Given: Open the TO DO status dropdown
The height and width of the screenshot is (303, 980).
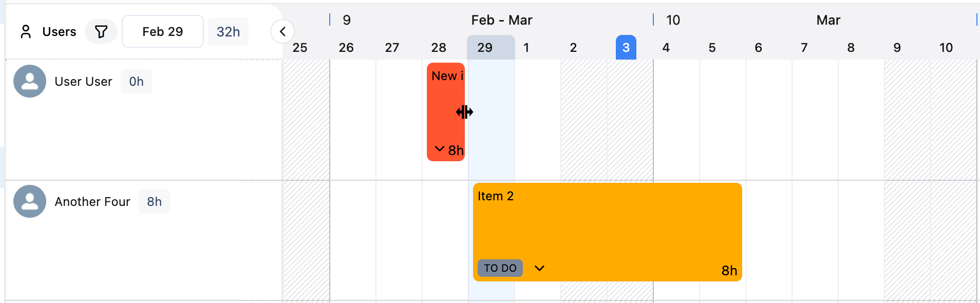Looking at the screenshot, I should click(500, 268).
